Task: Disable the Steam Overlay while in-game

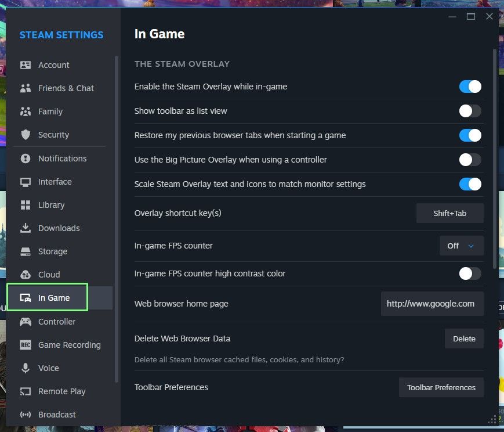Action: (x=470, y=87)
